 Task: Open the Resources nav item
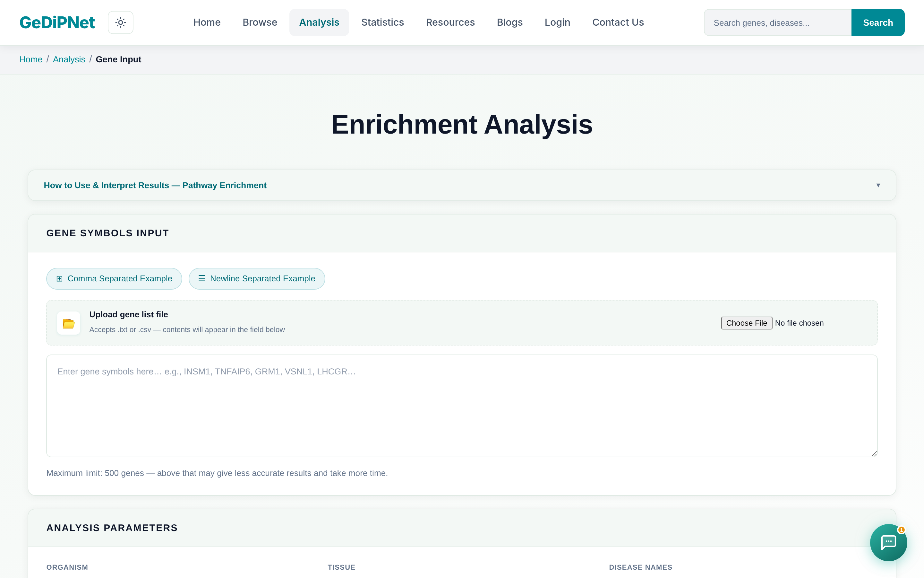coord(450,22)
